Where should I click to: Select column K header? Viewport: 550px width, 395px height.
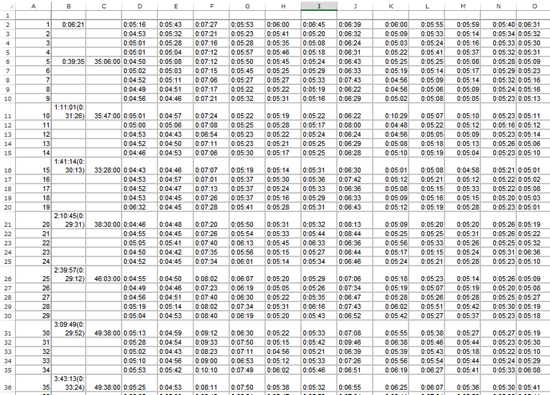pos(391,6)
